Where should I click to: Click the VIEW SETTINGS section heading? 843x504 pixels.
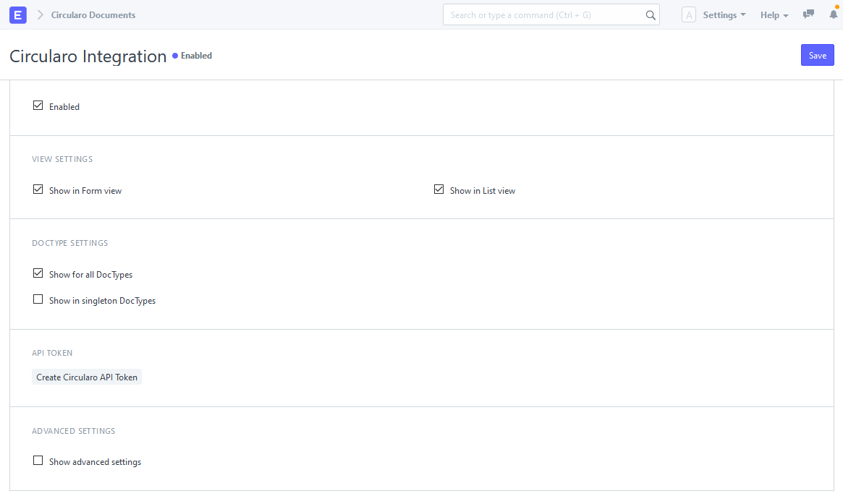point(62,159)
